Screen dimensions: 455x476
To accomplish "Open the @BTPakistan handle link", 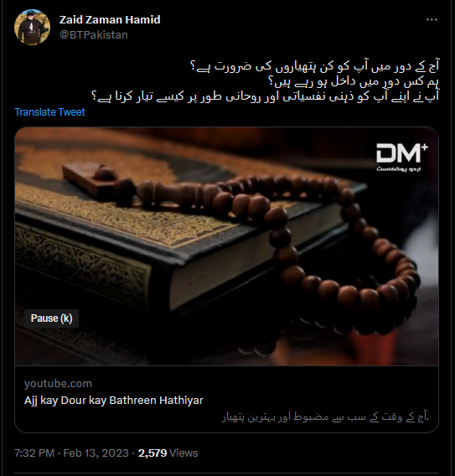I will pos(94,35).
